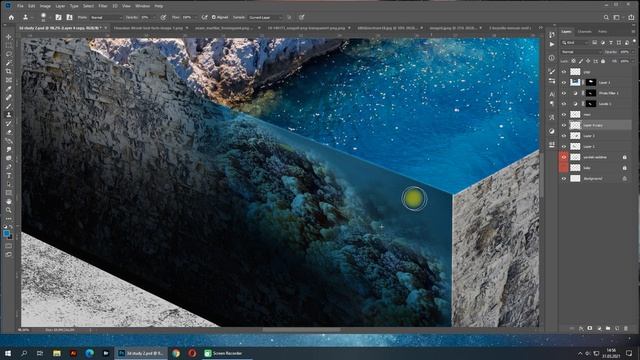Click the Windows Start button
Screen dimensions: 640x360
coord(8,353)
